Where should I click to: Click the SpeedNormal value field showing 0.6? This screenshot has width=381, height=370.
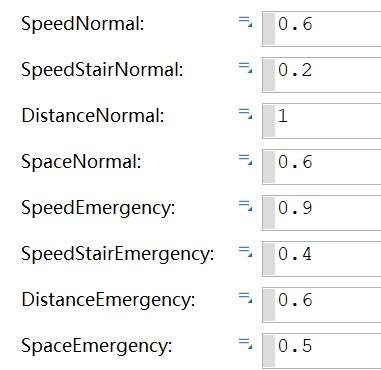[x=322, y=29]
